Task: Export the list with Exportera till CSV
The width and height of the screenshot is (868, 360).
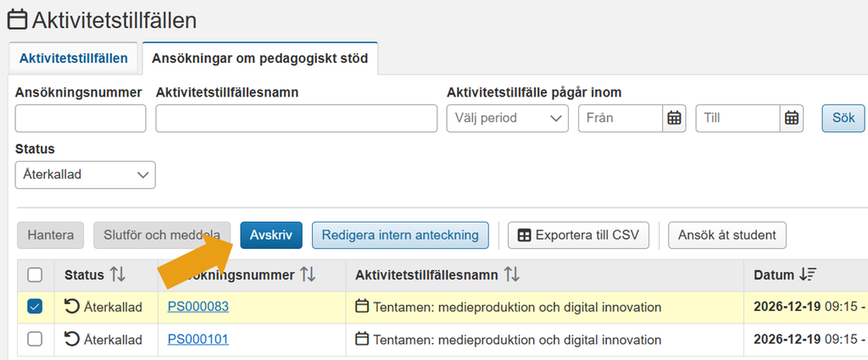Action: tap(578, 235)
